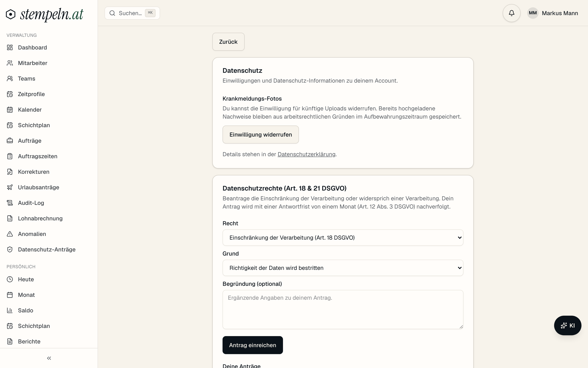
Task: Open the Schichtplan item under Verwaltung
Action: [x=49, y=125]
